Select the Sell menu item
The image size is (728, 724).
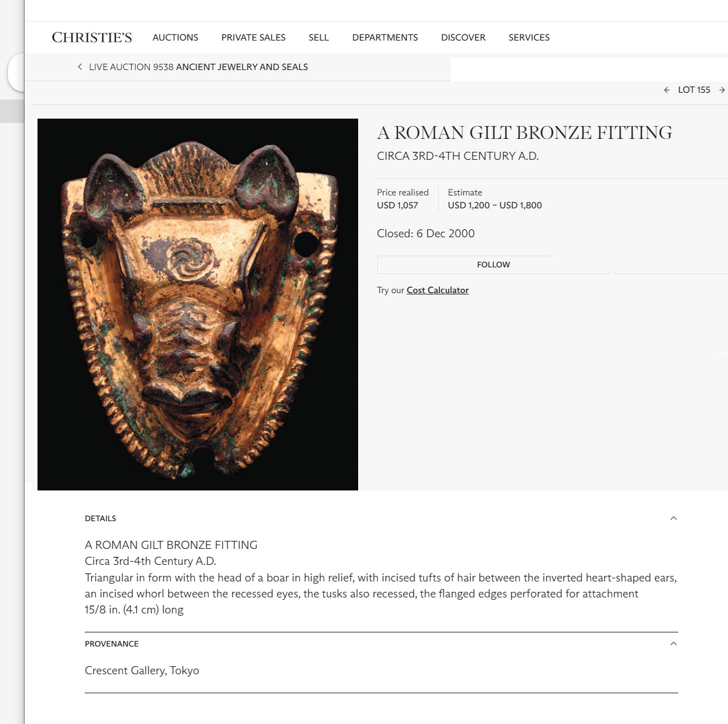318,37
